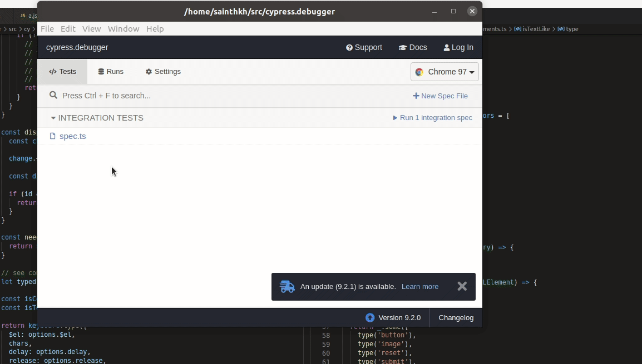This screenshot has width=642, height=364.
Task: Click the search magnifier icon
Action: click(x=53, y=95)
